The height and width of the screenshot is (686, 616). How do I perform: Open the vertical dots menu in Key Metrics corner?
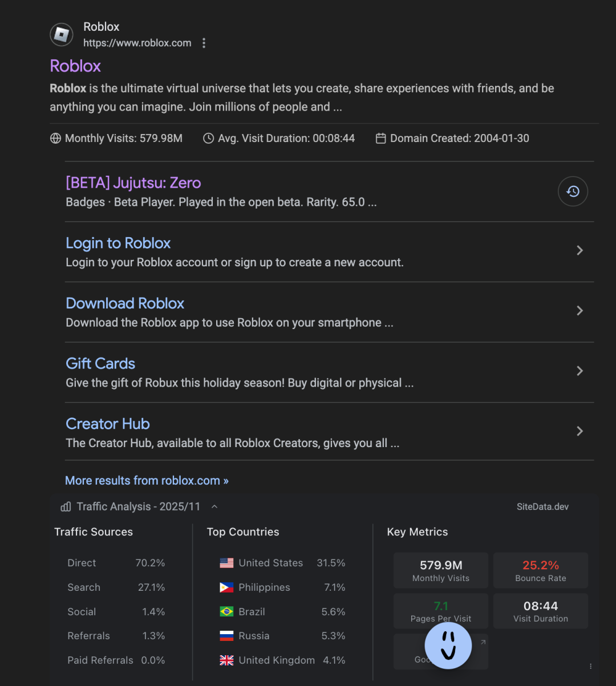[590, 666]
